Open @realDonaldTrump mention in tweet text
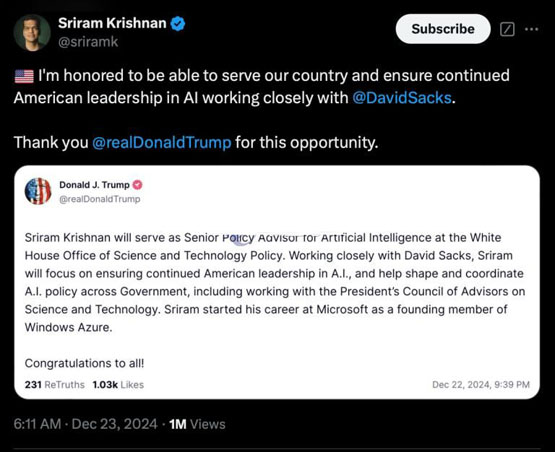Screen dimensions: 555x452 pyautogui.click(x=161, y=143)
